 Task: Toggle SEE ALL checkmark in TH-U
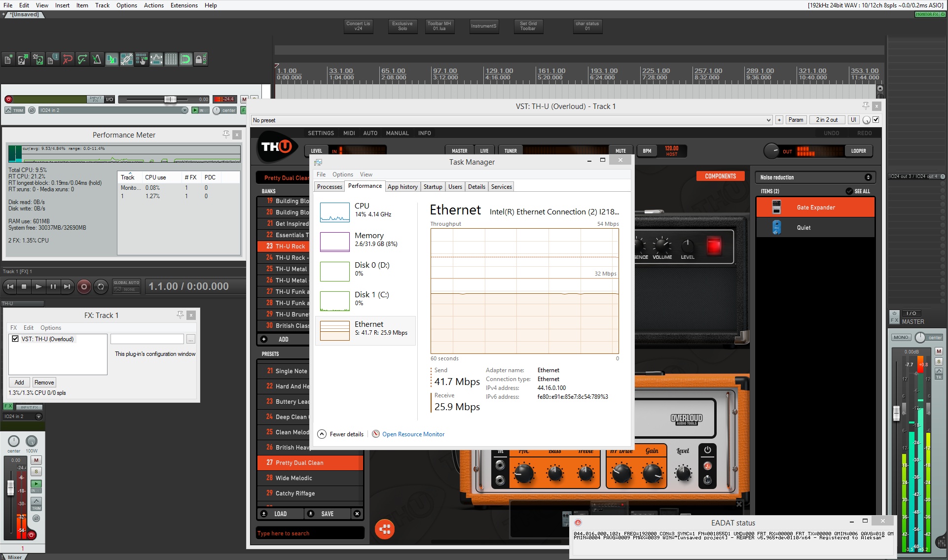click(x=849, y=191)
